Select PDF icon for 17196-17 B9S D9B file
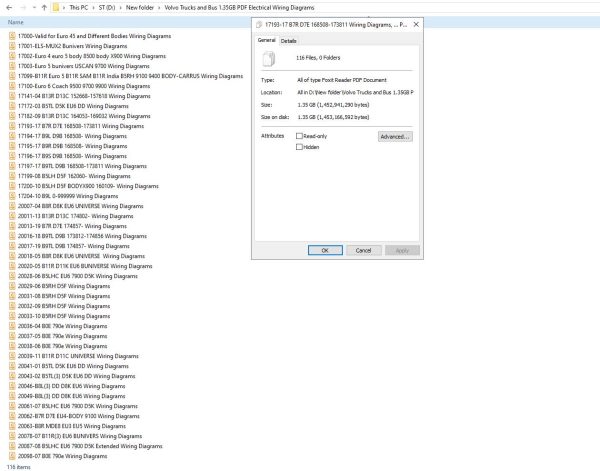Screen dimensions: 600x471 pyautogui.click(x=12, y=156)
